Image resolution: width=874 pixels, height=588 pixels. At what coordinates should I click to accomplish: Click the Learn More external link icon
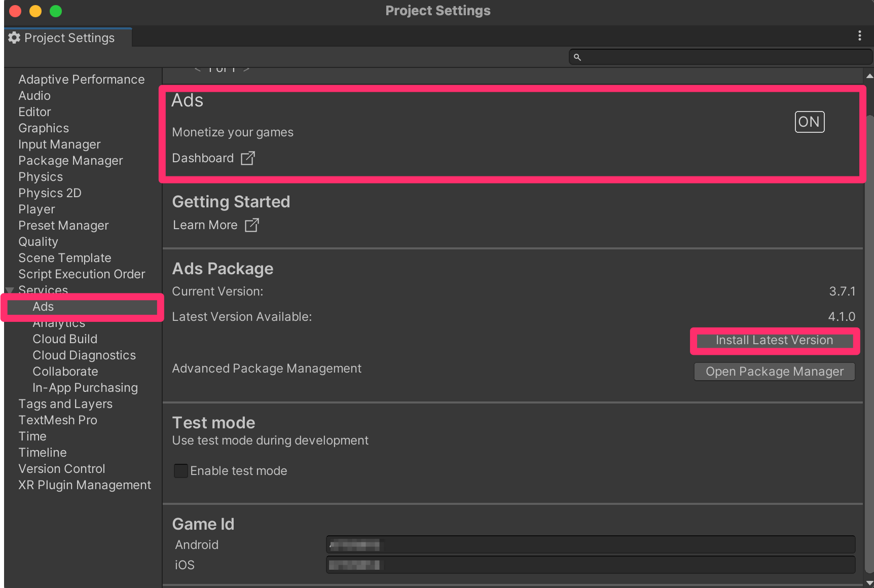click(x=252, y=225)
